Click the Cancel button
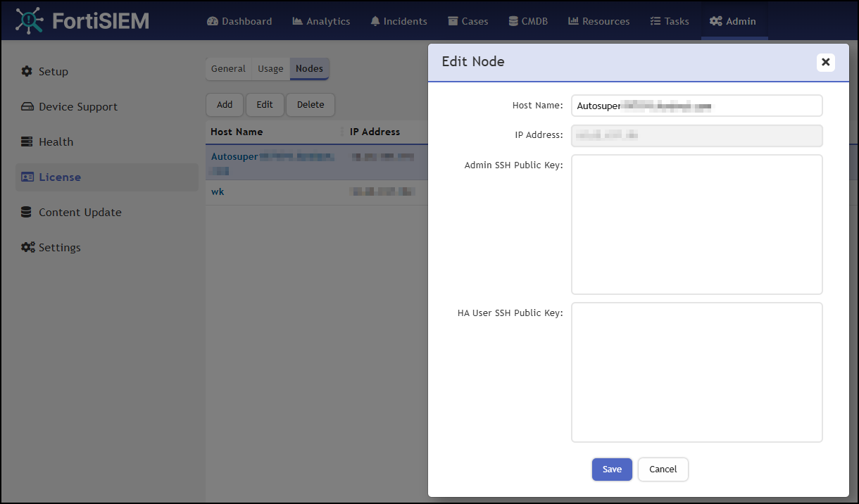This screenshot has height=504, width=859. (x=663, y=470)
